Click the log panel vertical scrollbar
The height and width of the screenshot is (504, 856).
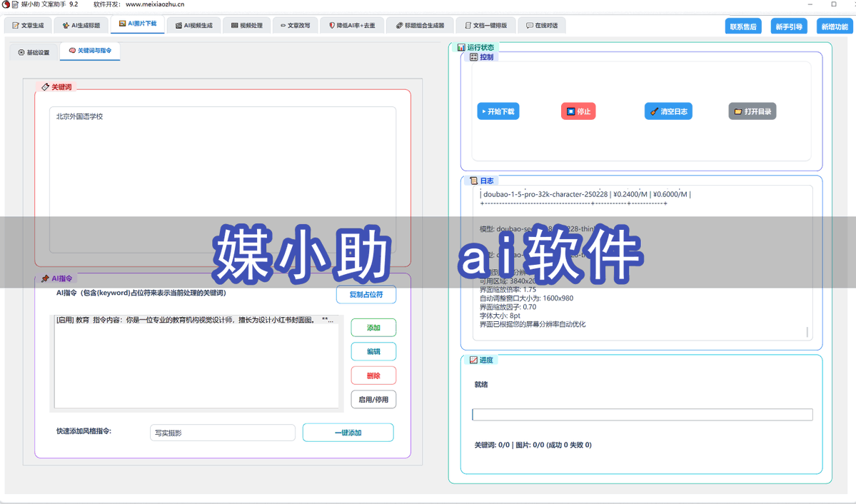click(807, 331)
